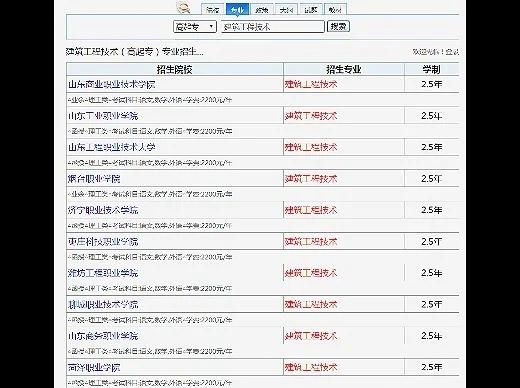Open 山东商业职业技术学院 school link
520x388 pixels.
[x=112, y=84]
